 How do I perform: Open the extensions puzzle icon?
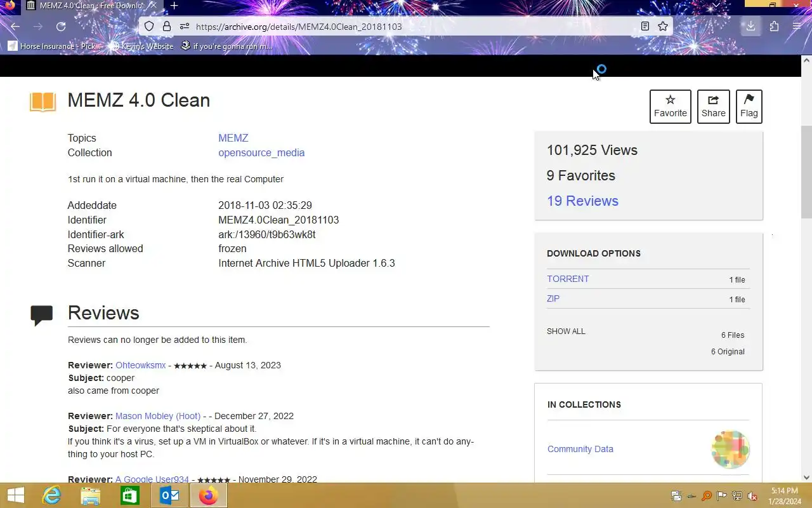tap(774, 27)
